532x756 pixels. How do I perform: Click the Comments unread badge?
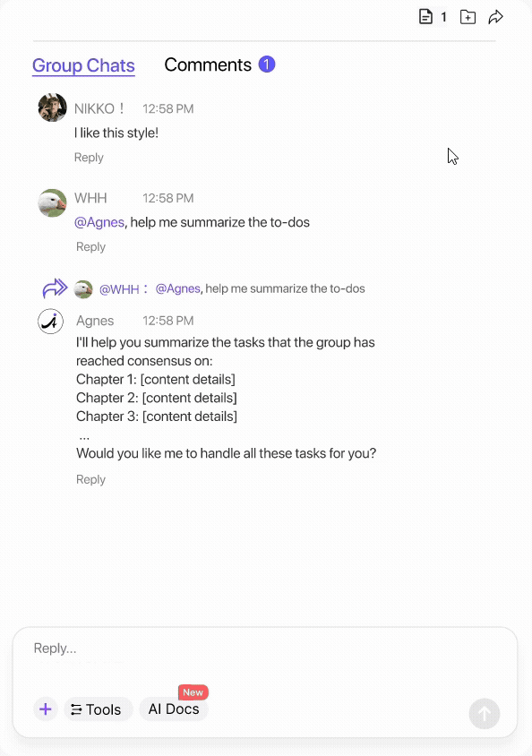[x=267, y=64]
